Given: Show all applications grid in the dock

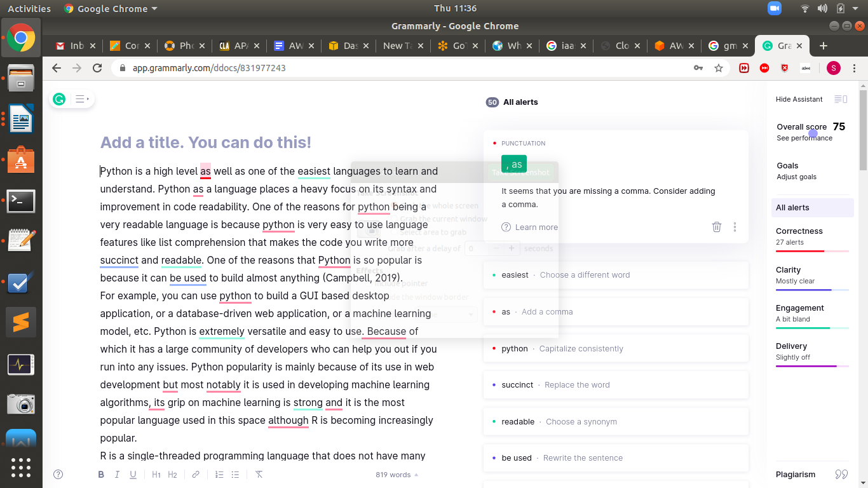Looking at the screenshot, I should 21,468.
